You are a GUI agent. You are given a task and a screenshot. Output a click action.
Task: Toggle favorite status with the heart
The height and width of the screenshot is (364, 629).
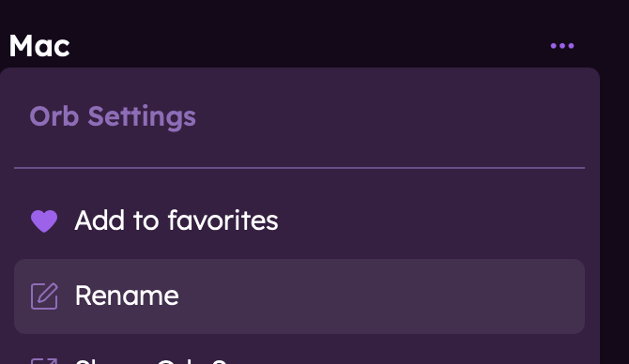click(x=44, y=220)
